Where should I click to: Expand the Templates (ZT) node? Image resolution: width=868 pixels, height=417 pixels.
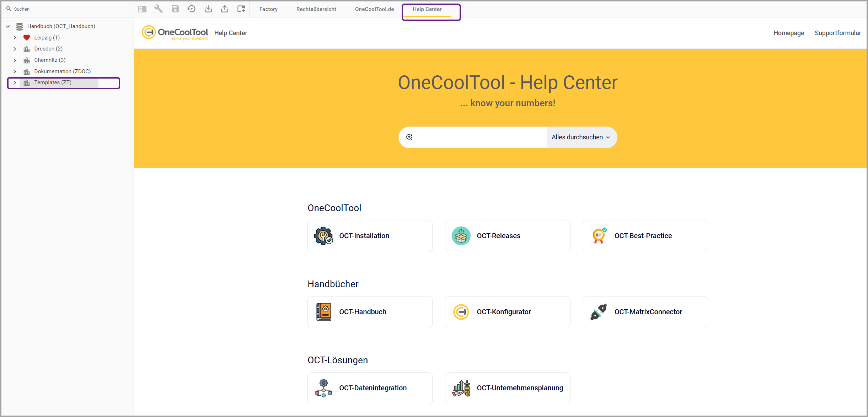pyautogui.click(x=15, y=83)
